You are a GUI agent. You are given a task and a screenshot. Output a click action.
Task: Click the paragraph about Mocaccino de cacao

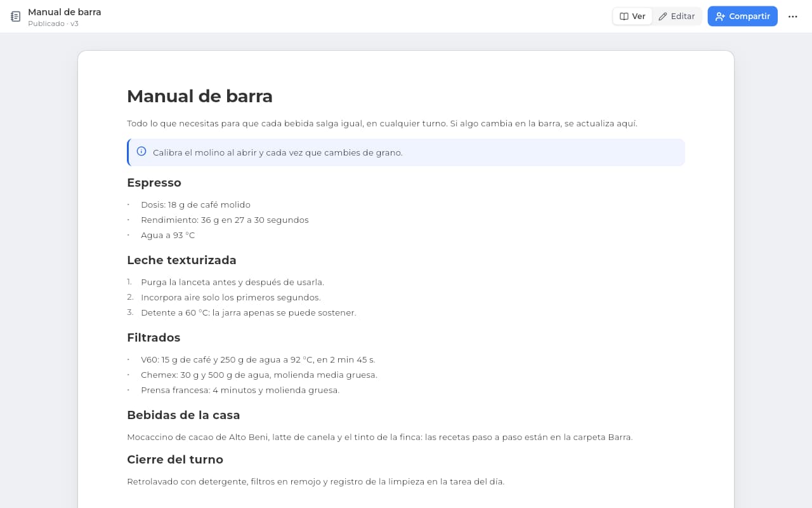[379, 437]
